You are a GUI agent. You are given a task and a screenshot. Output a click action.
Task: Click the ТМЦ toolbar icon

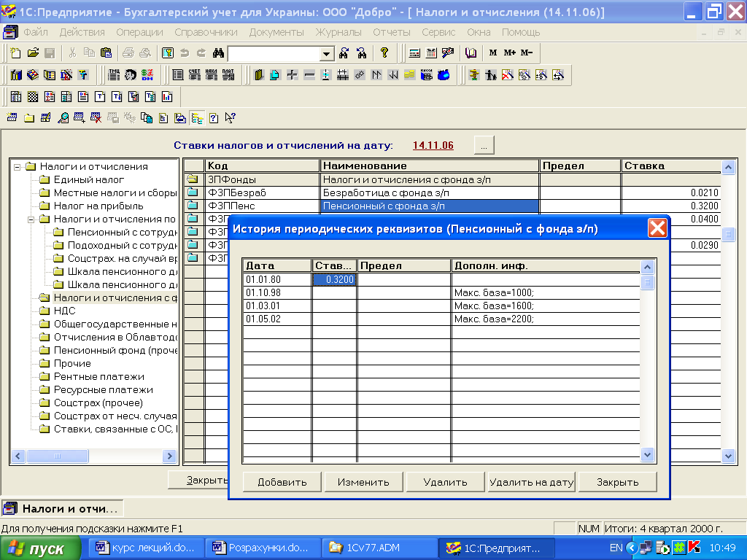(113, 75)
